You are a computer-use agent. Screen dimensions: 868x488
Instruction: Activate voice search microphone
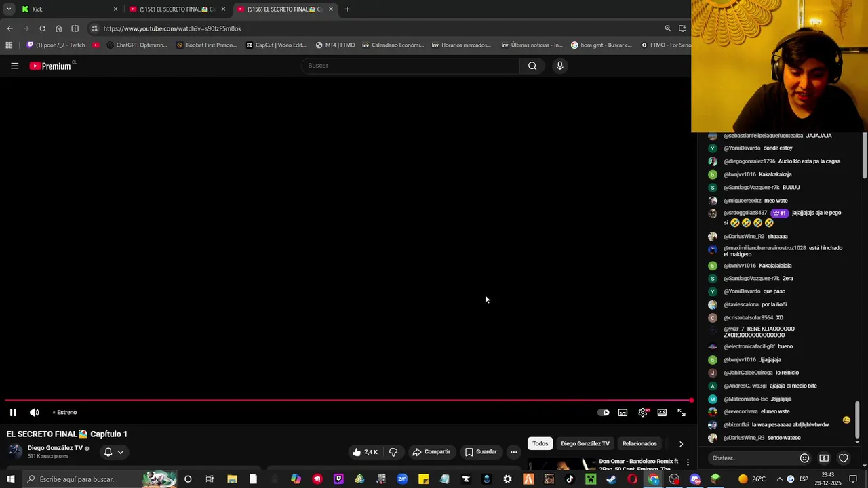[559, 66]
